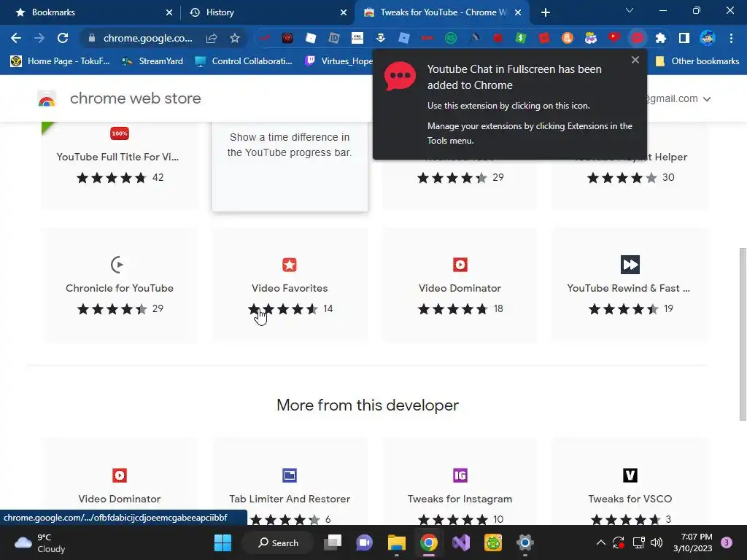Screen dimensions: 747x560
Task: Click the Tweaks for VSCO icon
Action: 630,475
